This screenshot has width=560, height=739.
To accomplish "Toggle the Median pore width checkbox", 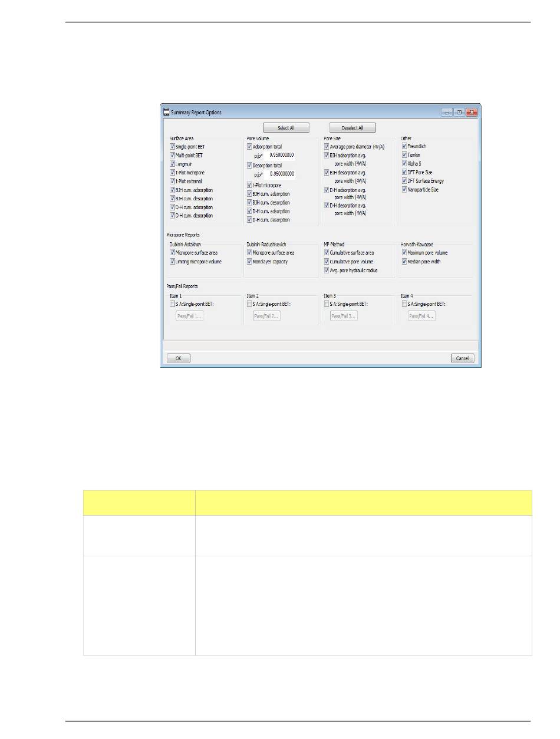I will (404, 262).
